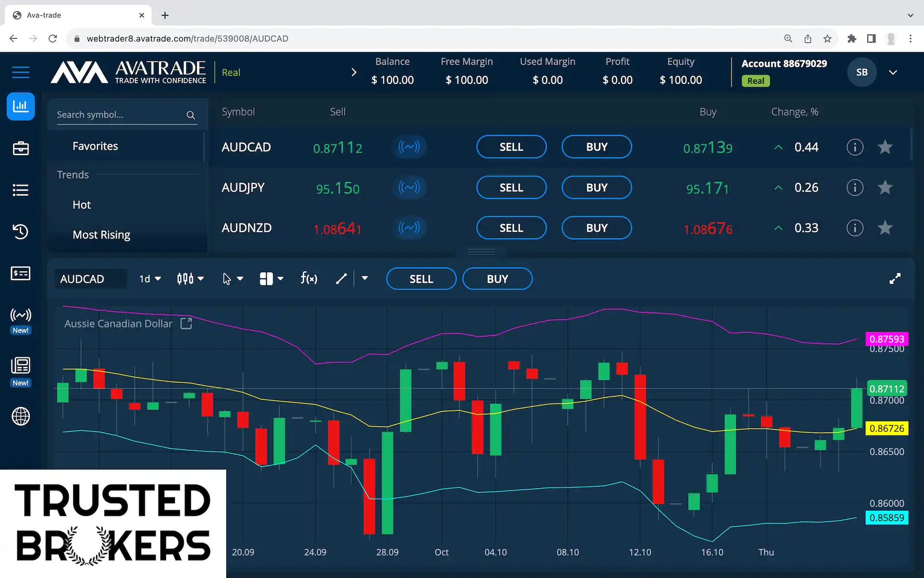924x578 pixels.
Task: Open the portfolio briefcase icon
Action: [x=21, y=148]
